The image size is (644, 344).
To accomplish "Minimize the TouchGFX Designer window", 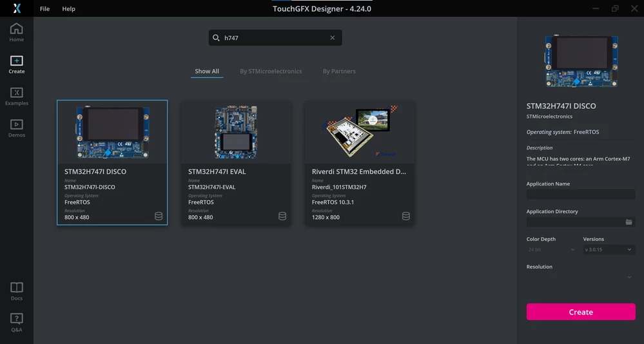I will click(596, 8).
